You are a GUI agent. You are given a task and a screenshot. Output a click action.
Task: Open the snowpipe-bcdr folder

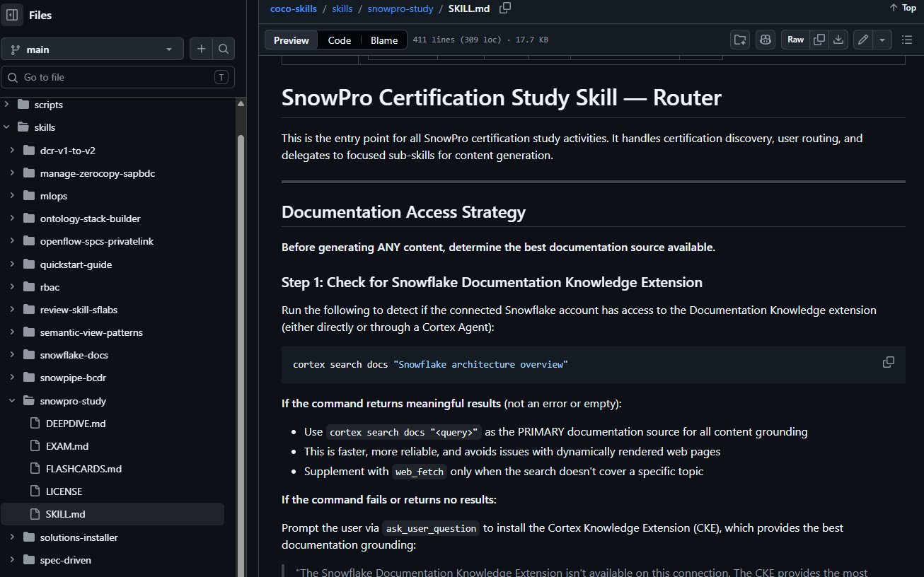pyautogui.click(x=73, y=378)
